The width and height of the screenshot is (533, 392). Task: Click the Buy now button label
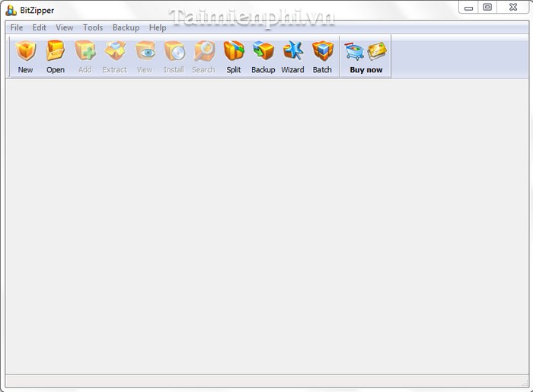pos(366,70)
